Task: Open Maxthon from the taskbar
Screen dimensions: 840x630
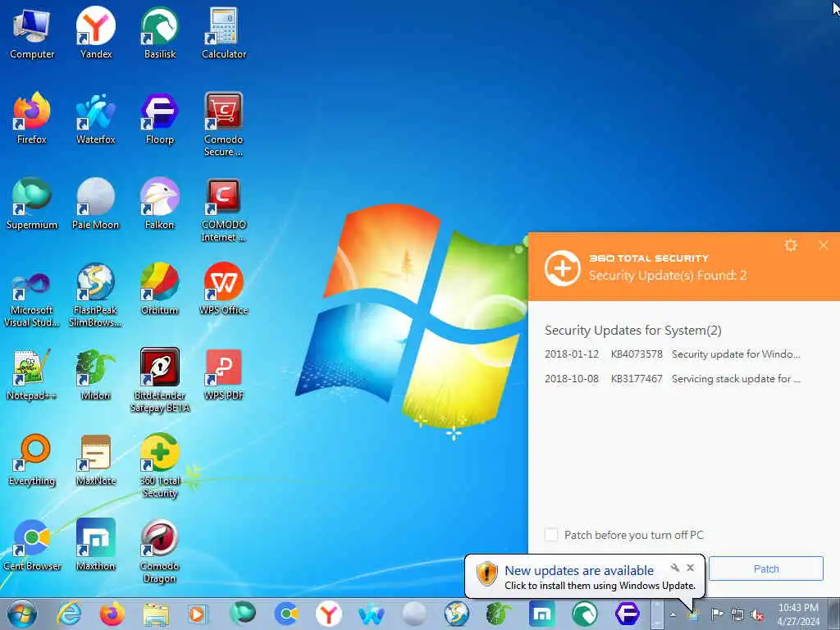Action: pos(541,614)
